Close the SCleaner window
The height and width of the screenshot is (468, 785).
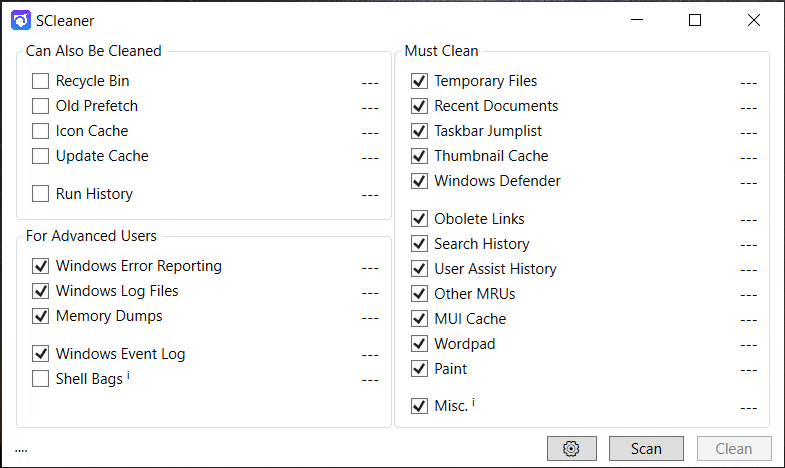(754, 20)
